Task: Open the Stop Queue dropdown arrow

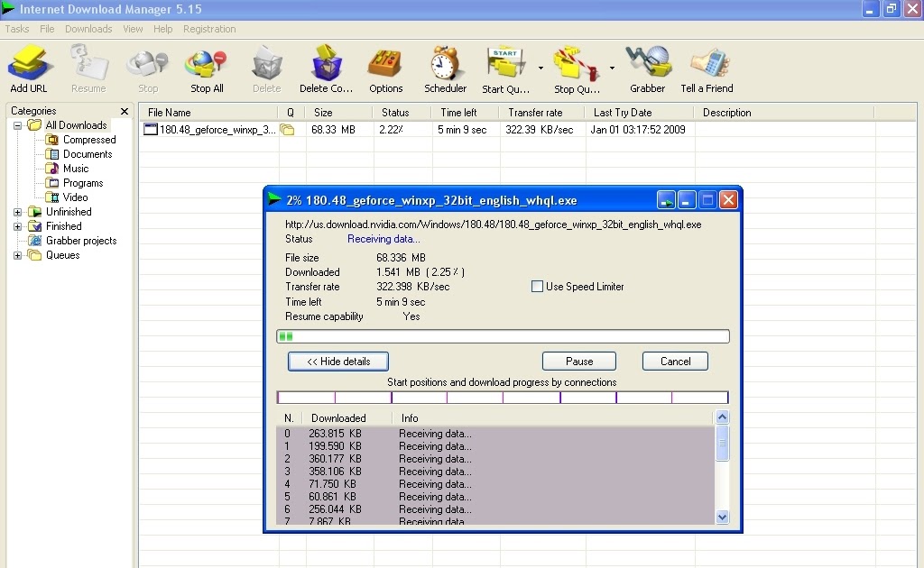Action: point(612,69)
